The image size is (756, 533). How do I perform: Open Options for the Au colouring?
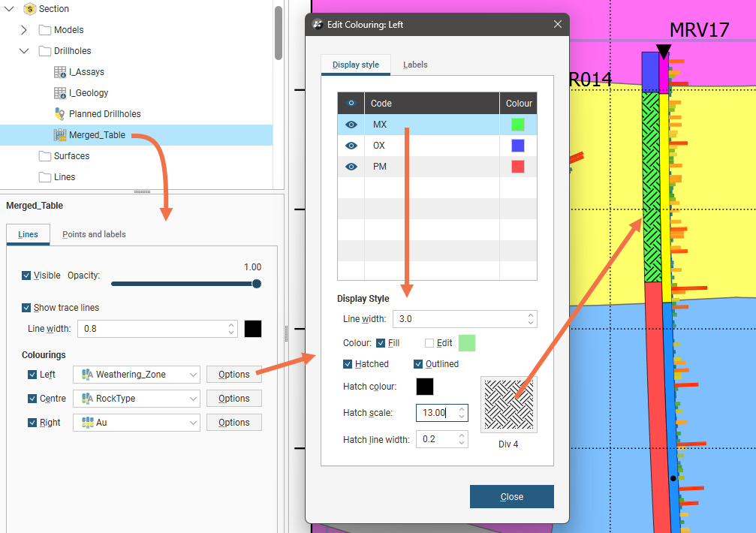tap(233, 423)
